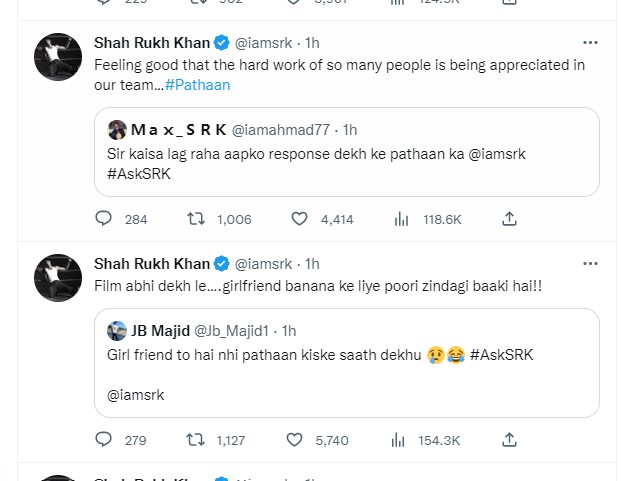The height and width of the screenshot is (481, 625).
Task: Open the #Pathaan hashtag link
Action: coord(198,85)
